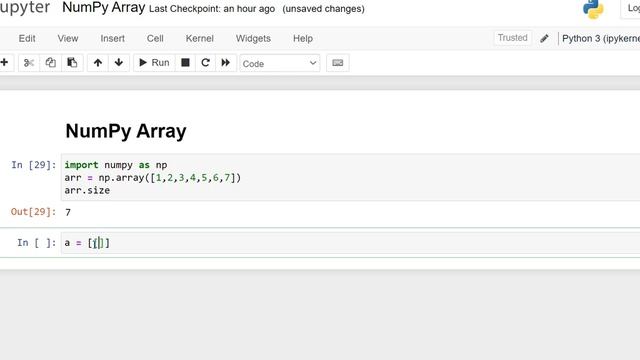The image size is (640, 360).
Task: Click the Jupyter logo text
Action: [25, 7]
